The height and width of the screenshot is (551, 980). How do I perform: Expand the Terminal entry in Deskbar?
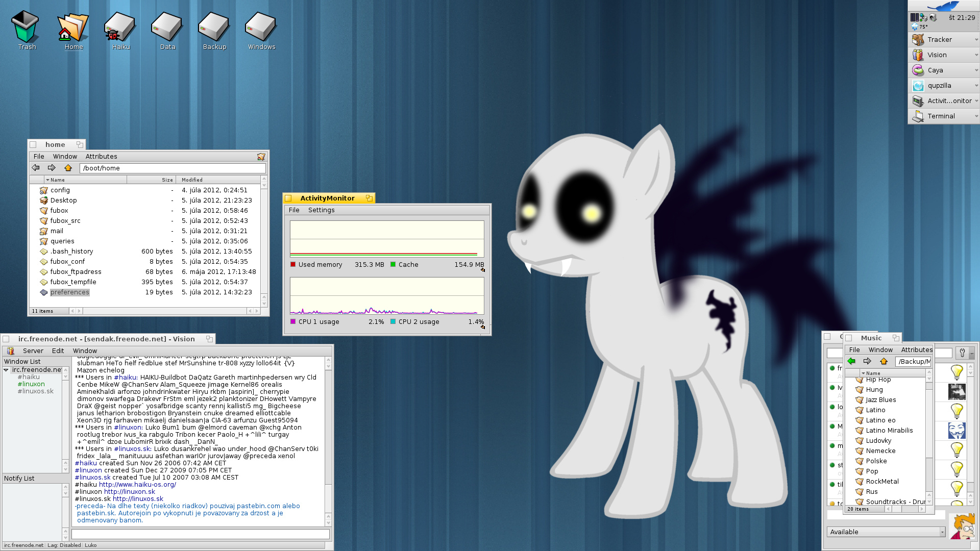[976, 116]
